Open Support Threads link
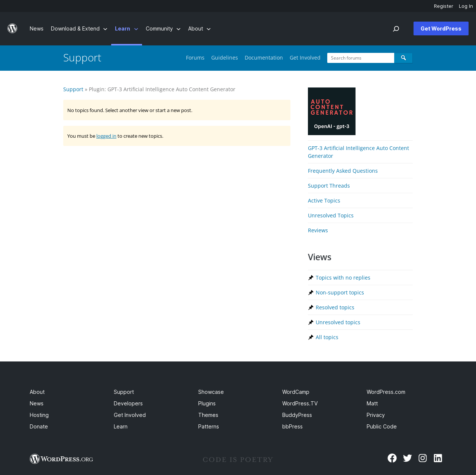 coord(329,186)
